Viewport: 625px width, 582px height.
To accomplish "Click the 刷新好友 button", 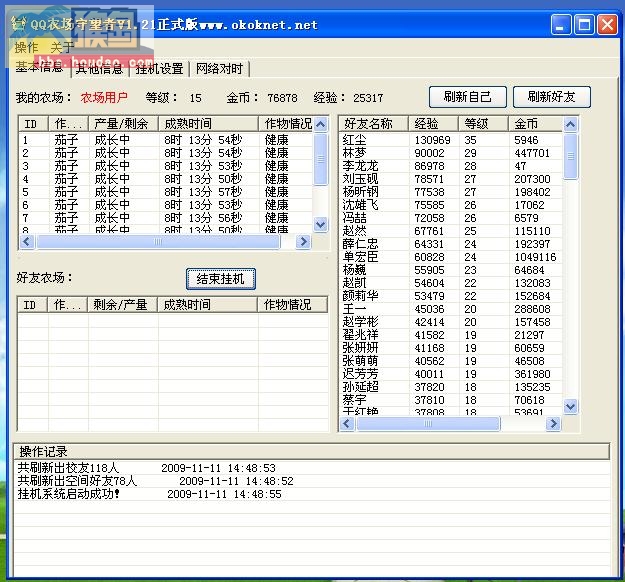I will [552, 97].
